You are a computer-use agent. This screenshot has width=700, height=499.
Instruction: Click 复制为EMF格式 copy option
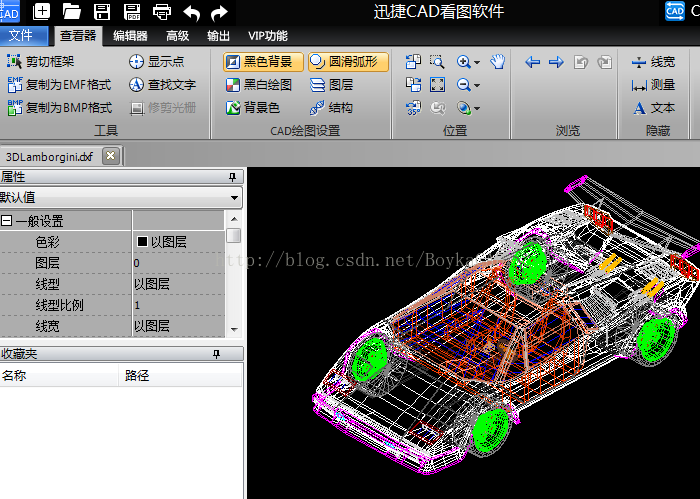click(59, 85)
